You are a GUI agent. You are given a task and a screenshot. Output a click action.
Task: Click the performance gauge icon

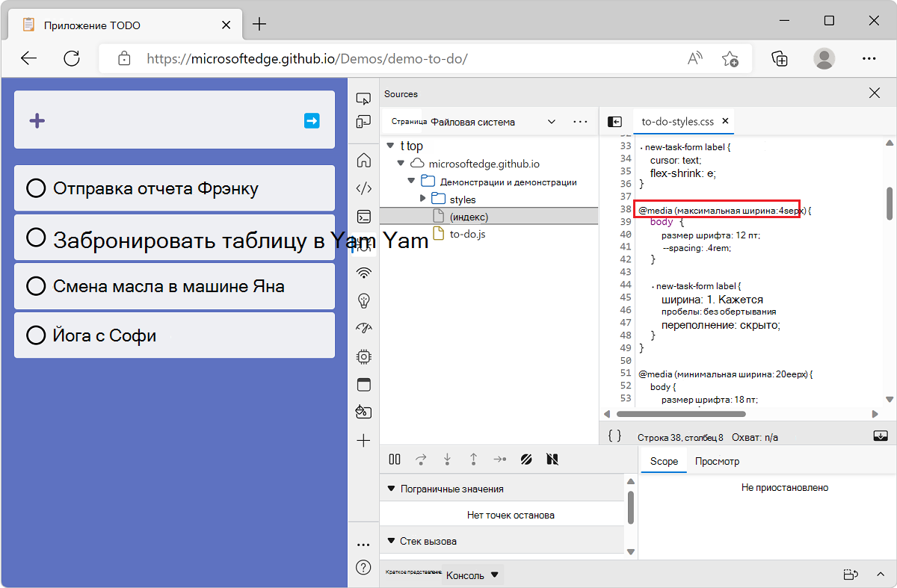(x=363, y=329)
